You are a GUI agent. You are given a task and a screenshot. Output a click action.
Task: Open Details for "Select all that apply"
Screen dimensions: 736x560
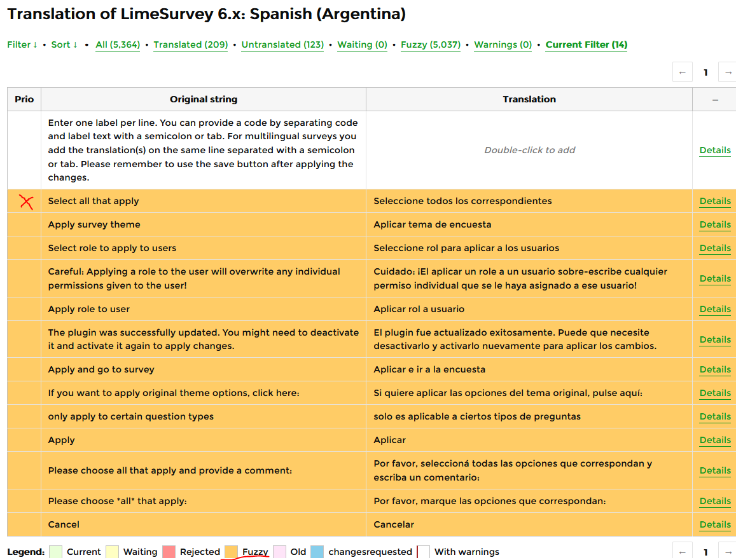tap(715, 201)
